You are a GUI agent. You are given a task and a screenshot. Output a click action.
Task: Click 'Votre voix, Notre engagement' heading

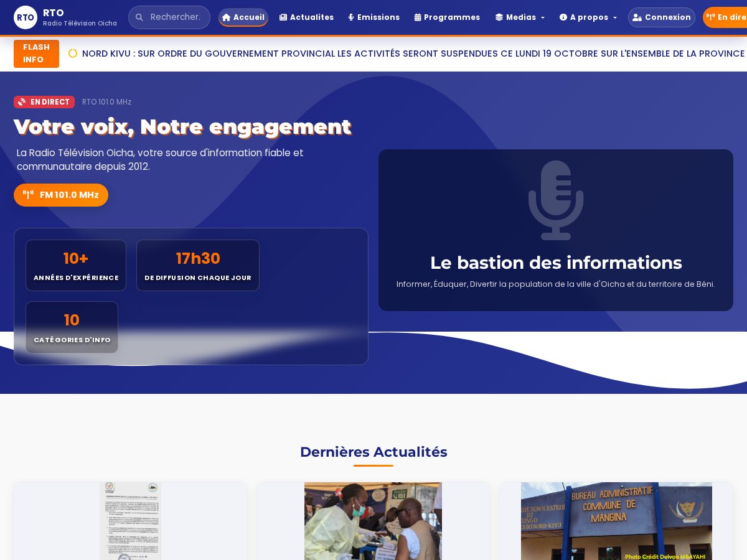pyautogui.click(x=182, y=127)
